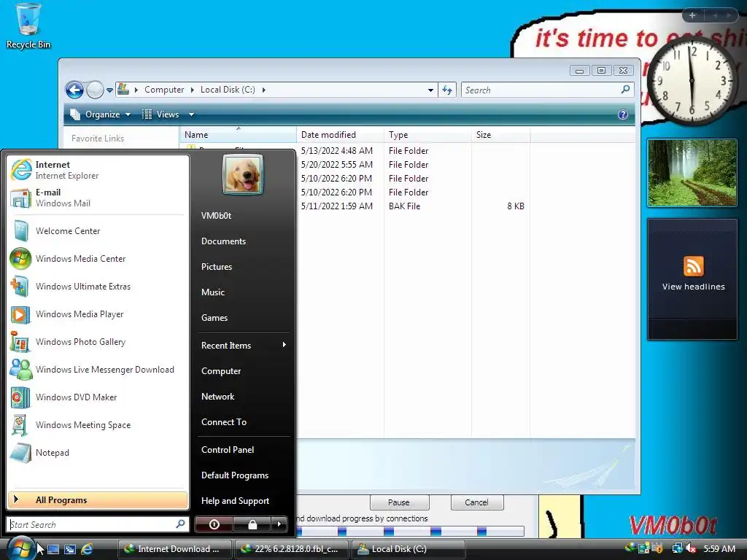Open Internet Explorer from the Start menu
This screenshot has height=560, width=747.
tap(98, 170)
